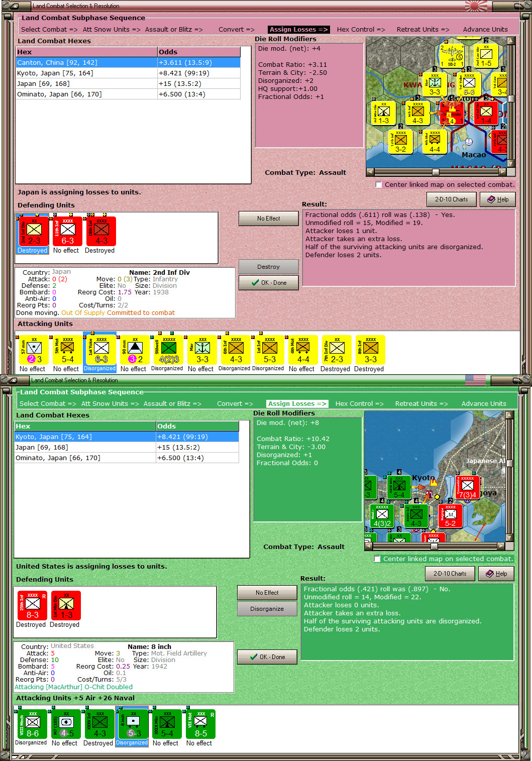The image size is (532, 761).
Task: Select the 6th Inf 4-3 attacking unit
Action: (236, 350)
